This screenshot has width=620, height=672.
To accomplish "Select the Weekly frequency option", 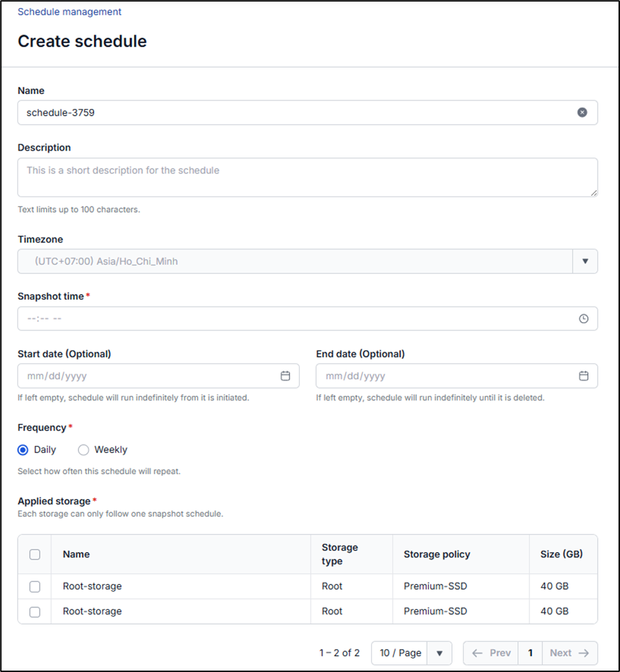I will 84,450.
